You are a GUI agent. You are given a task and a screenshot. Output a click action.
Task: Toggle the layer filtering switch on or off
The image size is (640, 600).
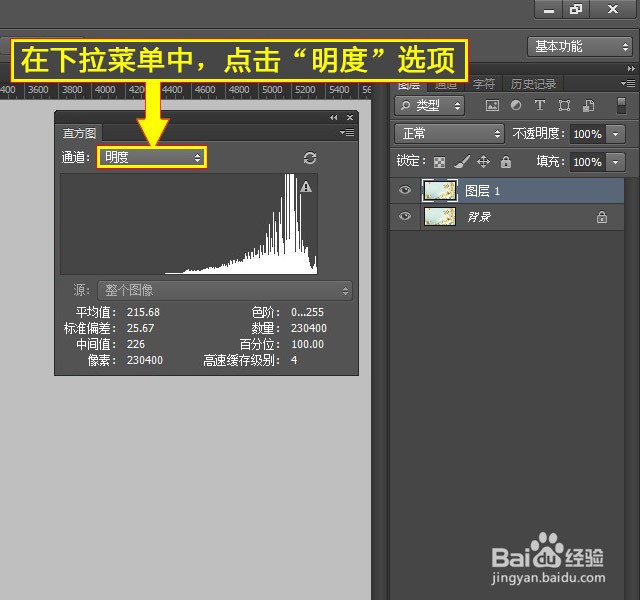tap(621, 106)
